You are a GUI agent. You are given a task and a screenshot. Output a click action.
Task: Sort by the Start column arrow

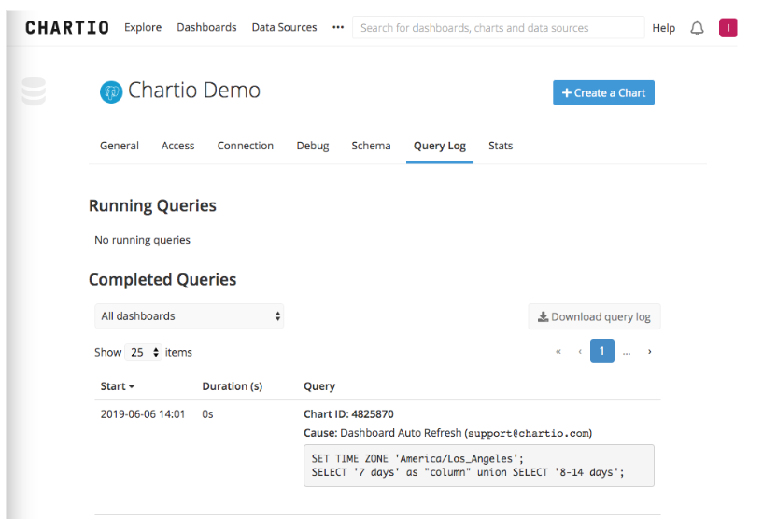tap(132, 386)
